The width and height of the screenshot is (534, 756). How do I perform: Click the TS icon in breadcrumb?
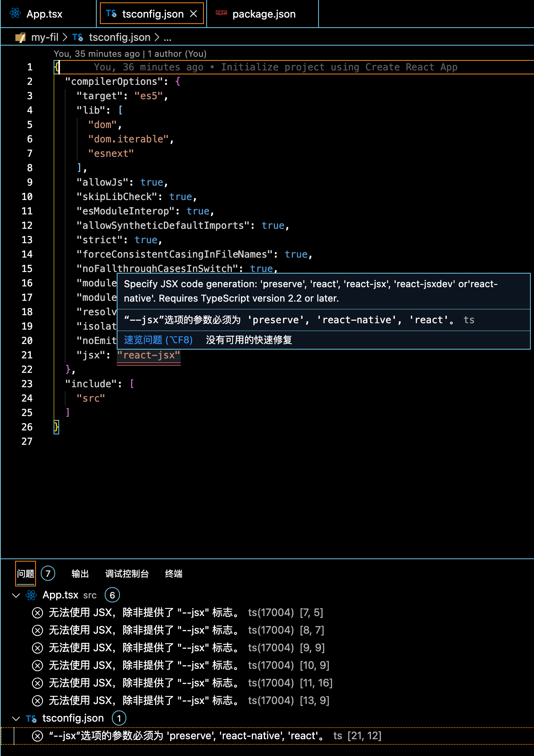[78, 38]
